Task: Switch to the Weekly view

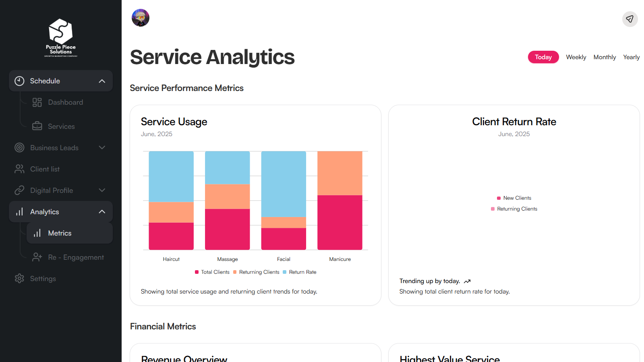Action: pos(576,57)
